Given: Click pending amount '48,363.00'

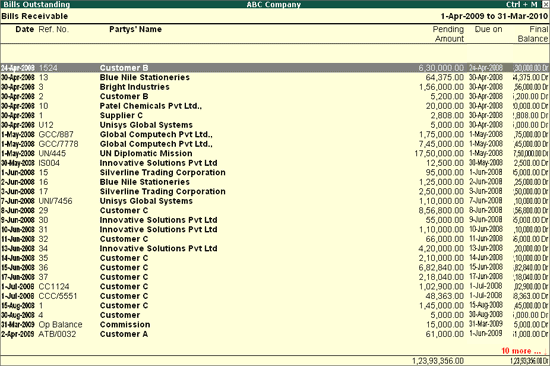Looking at the screenshot, I should [x=445, y=296].
